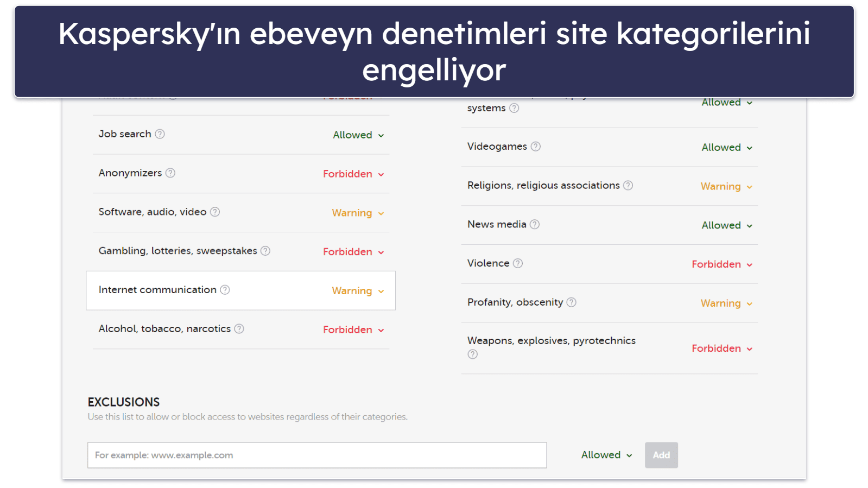This screenshot has width=868, height=488.
Task: Open help icon next to Violence
Action: click(x=518, y=263)
